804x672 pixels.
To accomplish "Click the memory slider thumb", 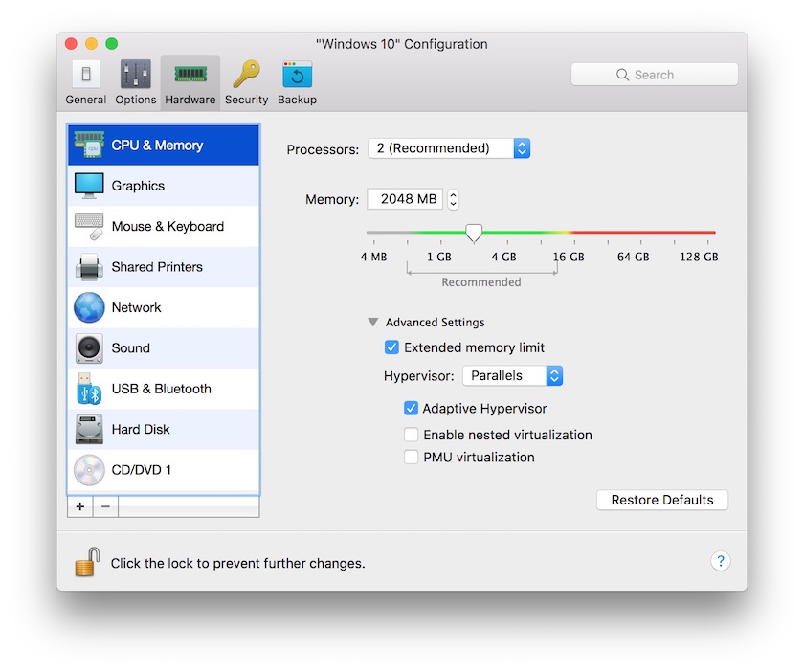I will [474, 233].
